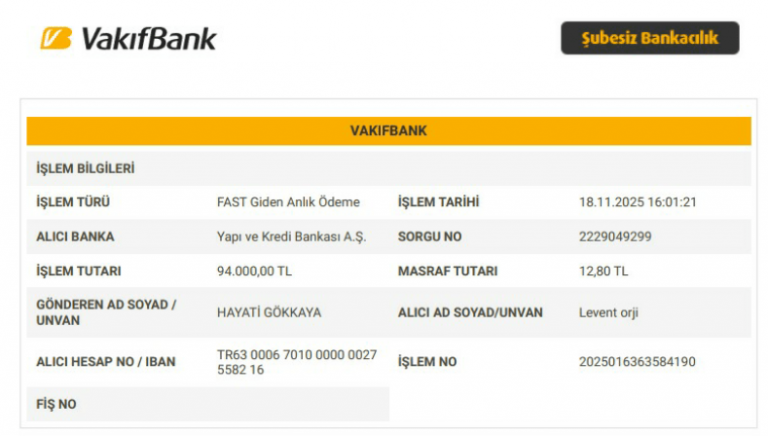This screenshot has width=768, height=436.
Task: Click the İŞLEM TÜRÜ label
Action: pos(73,202)
